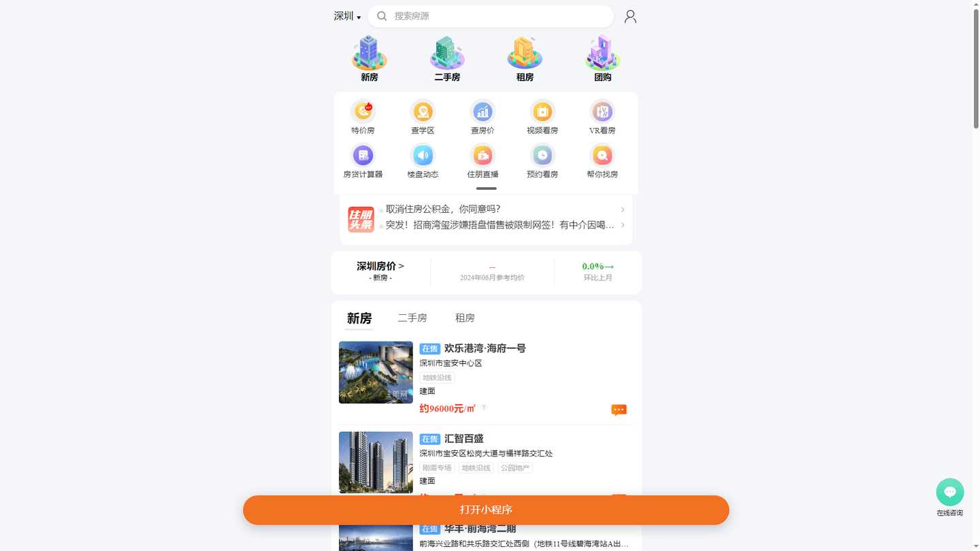This screenshot has height=551, width=980.
Task: Click the page vertical scrollbar
Action: pos(975,68)
